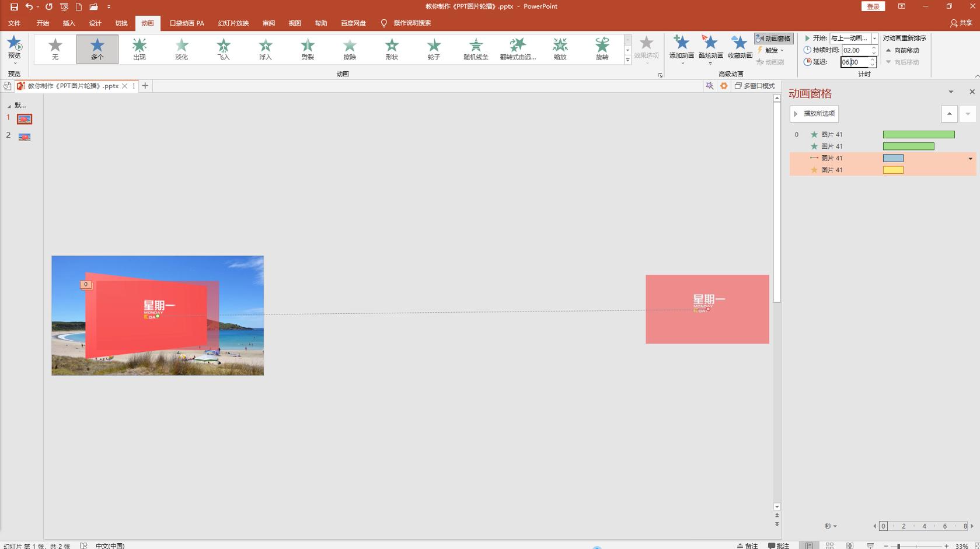
Task: Click the Save icon in the title bar
Action: coord(14,7)
